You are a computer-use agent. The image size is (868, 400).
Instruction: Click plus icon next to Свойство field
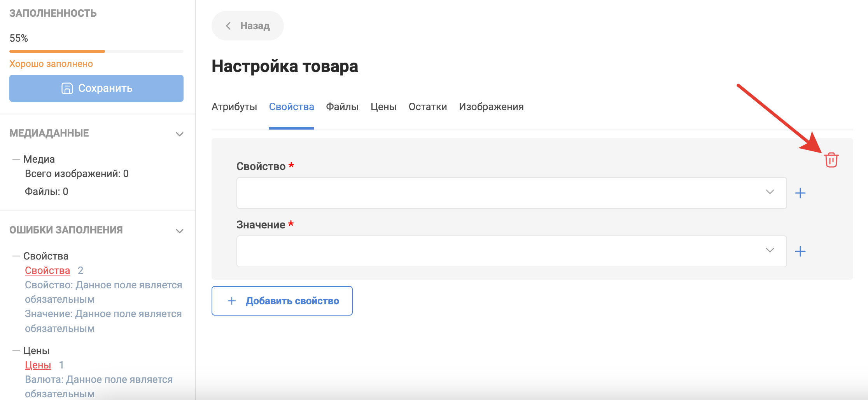pos(800,193)
